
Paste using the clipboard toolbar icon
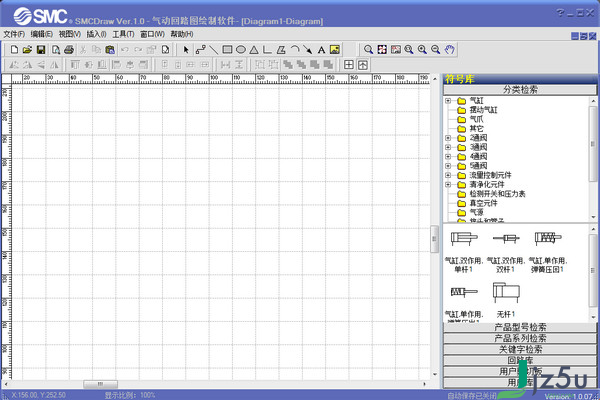110,49
